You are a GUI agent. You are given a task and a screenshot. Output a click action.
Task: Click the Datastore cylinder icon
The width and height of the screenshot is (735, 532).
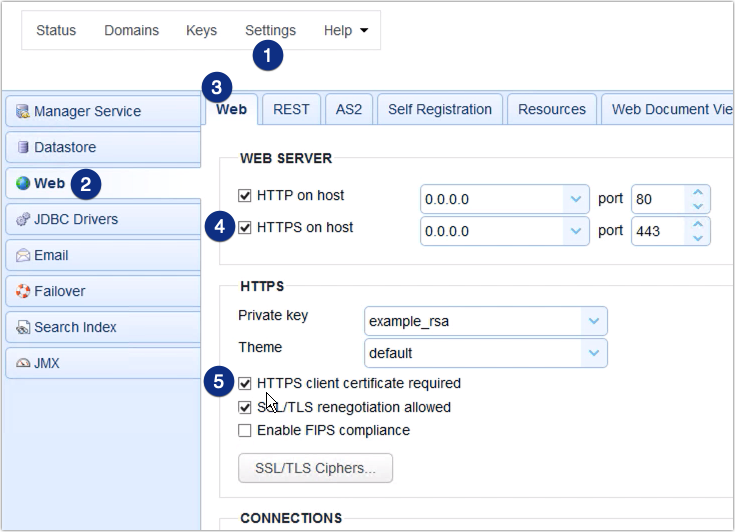tap(22, 148)
